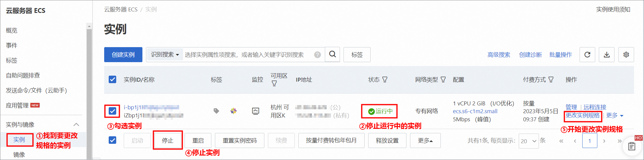This screenshot has height=160, width=644.
Task: Click the search magnifier icon
Action: tap(332, 54)
